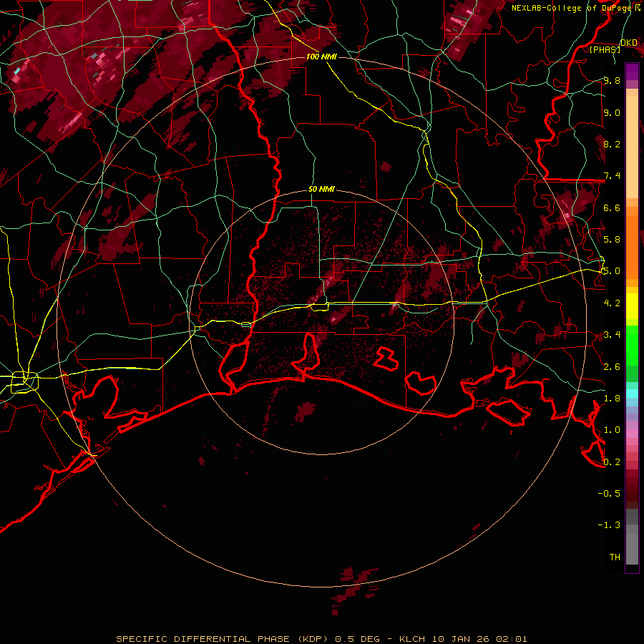This screenshot has height=644, width=644.
Task: Click the '50 NMI' range ring label
Action: 321,190
